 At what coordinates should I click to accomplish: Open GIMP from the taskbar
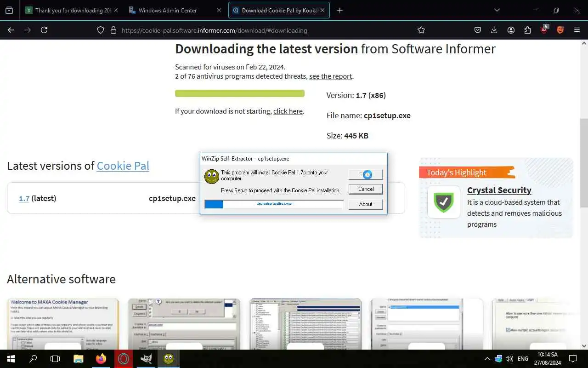146,358
